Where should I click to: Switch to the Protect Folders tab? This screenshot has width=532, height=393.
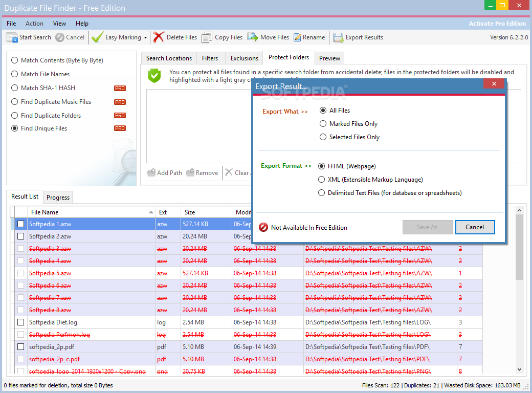(289, 57)
